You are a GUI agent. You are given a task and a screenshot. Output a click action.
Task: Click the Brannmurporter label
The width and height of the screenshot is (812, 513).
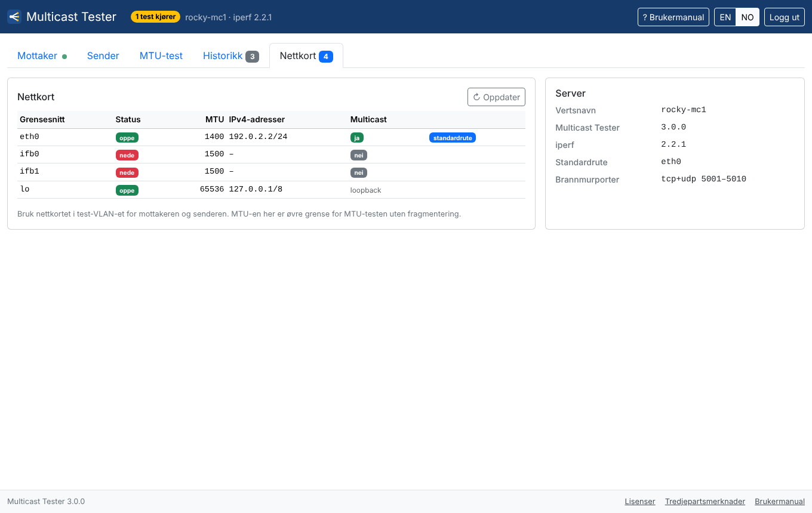coord(588,180)
